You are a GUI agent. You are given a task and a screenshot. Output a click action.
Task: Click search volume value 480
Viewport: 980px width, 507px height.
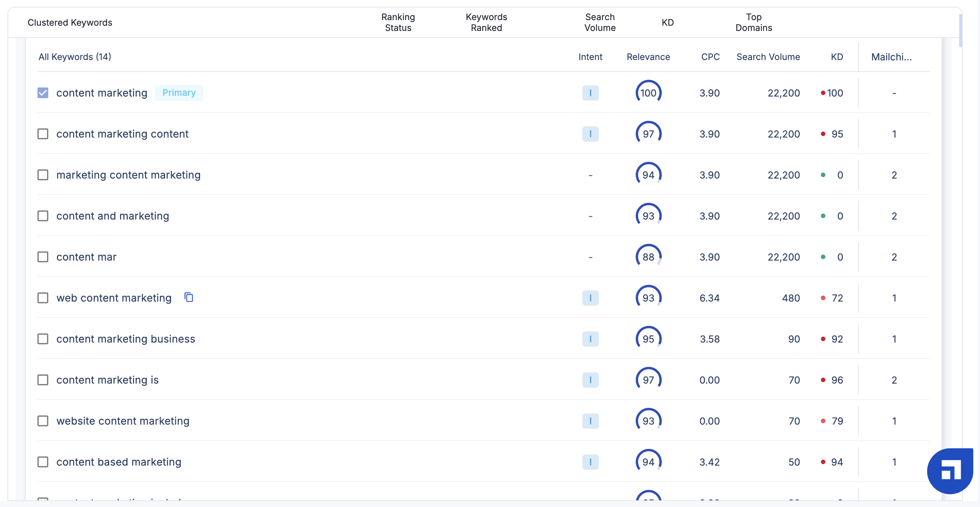(x=791, y=298)
